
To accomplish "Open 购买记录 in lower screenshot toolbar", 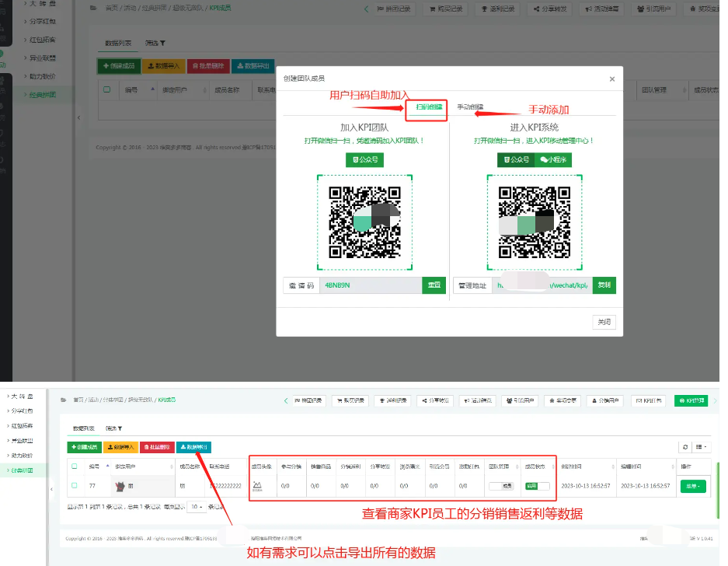I will [350, 400].
